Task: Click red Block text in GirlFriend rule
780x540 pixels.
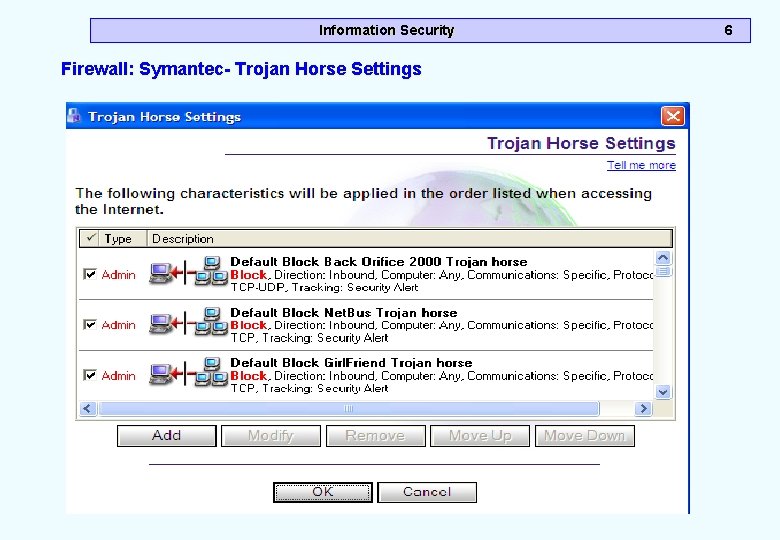Action: click(249, 375)
